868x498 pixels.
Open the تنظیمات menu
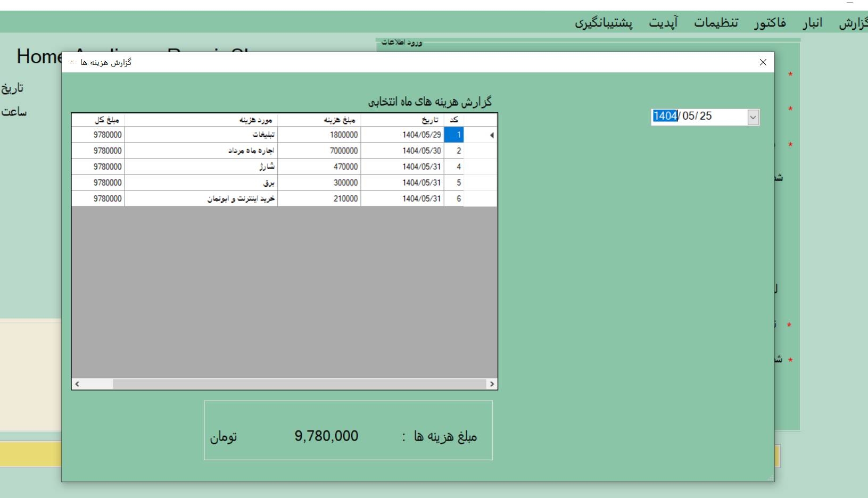[716, 23]
